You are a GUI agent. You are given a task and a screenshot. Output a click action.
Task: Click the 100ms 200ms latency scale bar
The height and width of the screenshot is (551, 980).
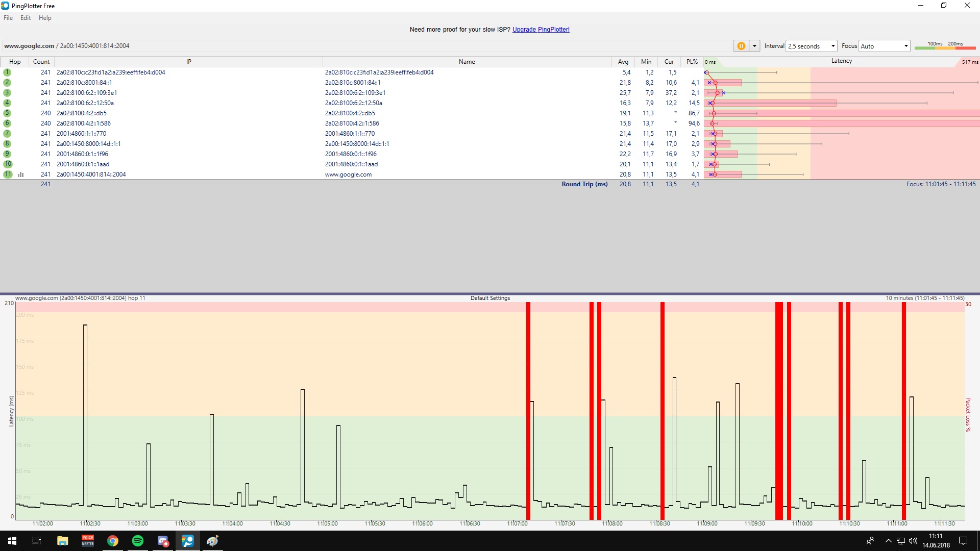[945, 46]
